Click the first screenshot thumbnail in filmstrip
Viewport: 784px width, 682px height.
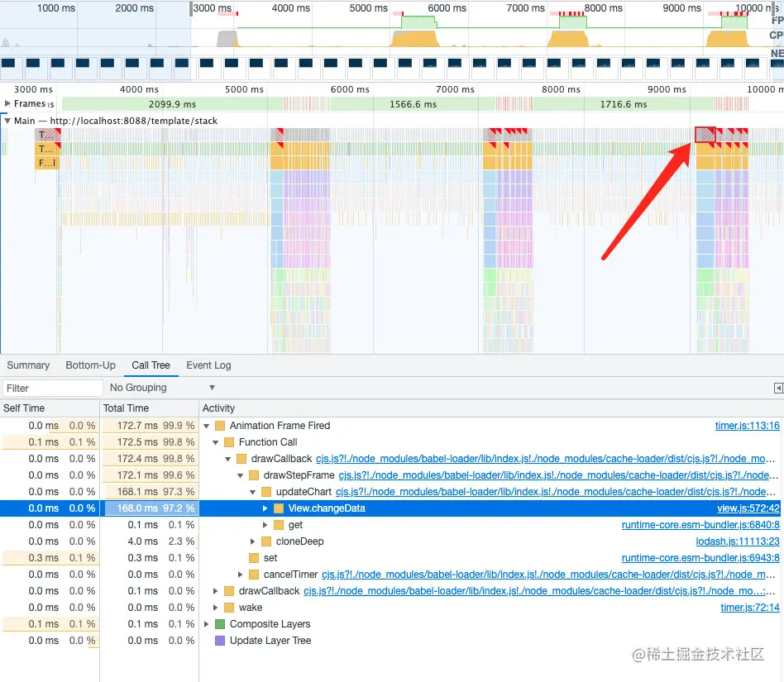11,68
